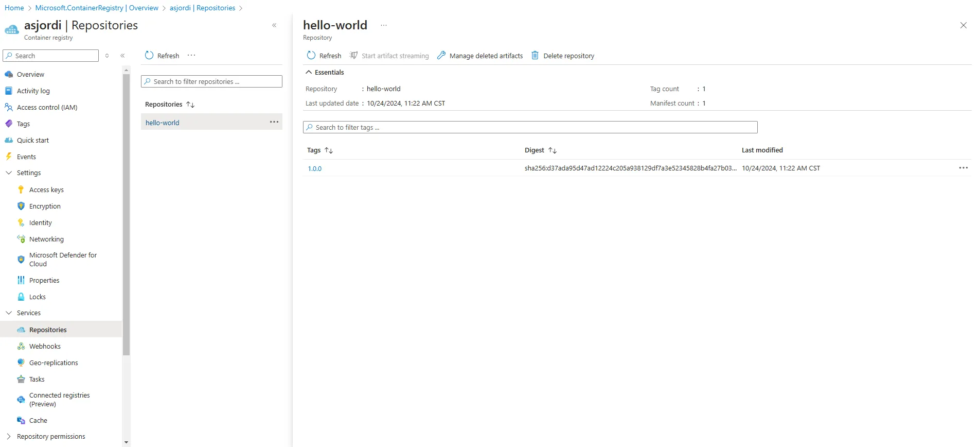Click the sha256 digest value
This screenshot has width=980, height=447.
click(630, 168)
